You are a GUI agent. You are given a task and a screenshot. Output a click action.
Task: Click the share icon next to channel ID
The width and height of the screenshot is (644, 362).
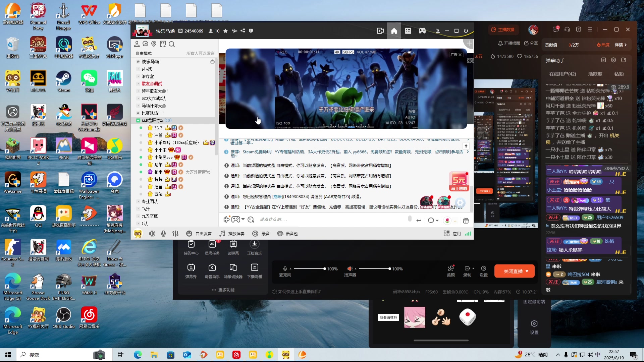243,31
